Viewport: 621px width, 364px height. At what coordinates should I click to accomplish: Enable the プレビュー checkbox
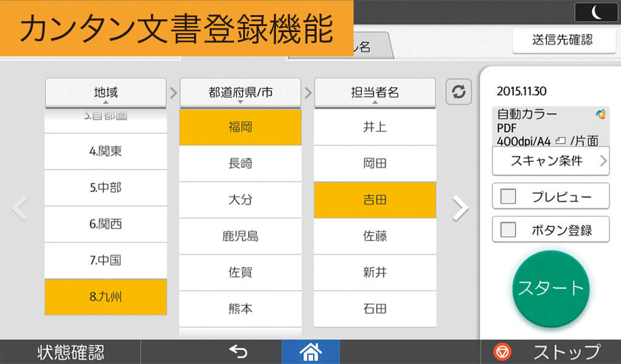point(508,197)
